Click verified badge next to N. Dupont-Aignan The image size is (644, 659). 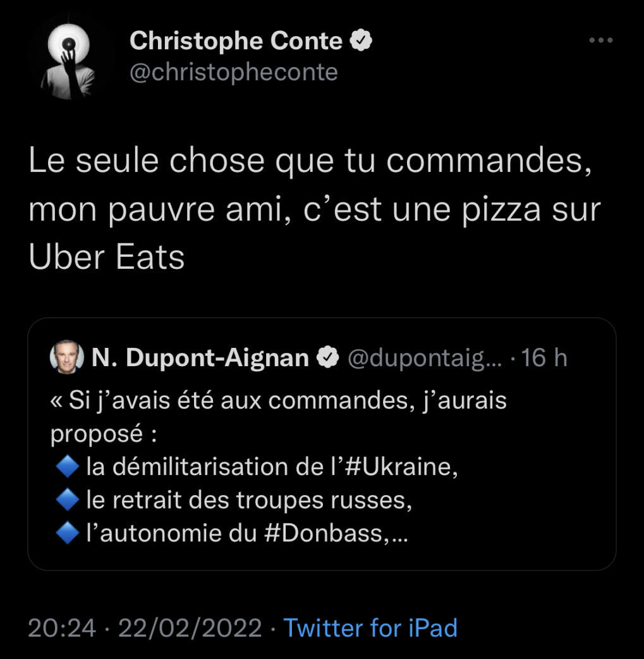tap(327, 359)
